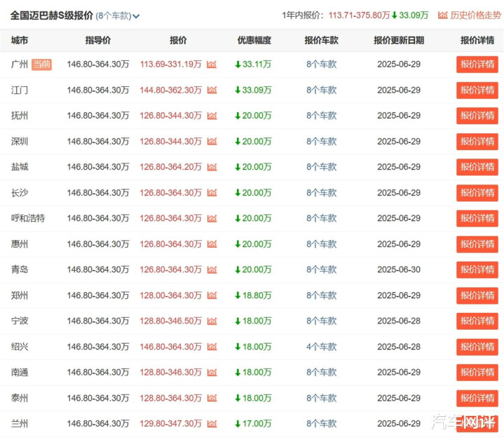Select quote price 129.80-347.30万
This screenshot has width=504, height=440.
point(170,424)
